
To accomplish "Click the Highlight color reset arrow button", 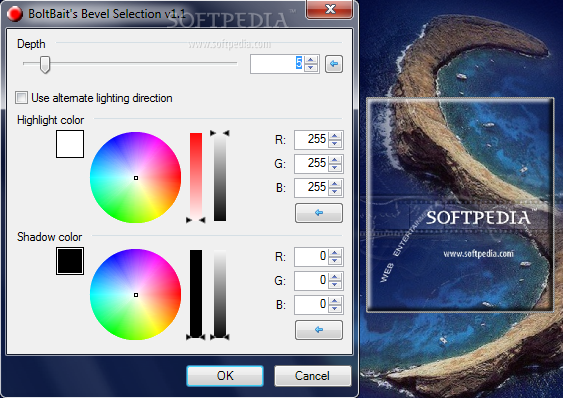I will [x=319, y=213].
